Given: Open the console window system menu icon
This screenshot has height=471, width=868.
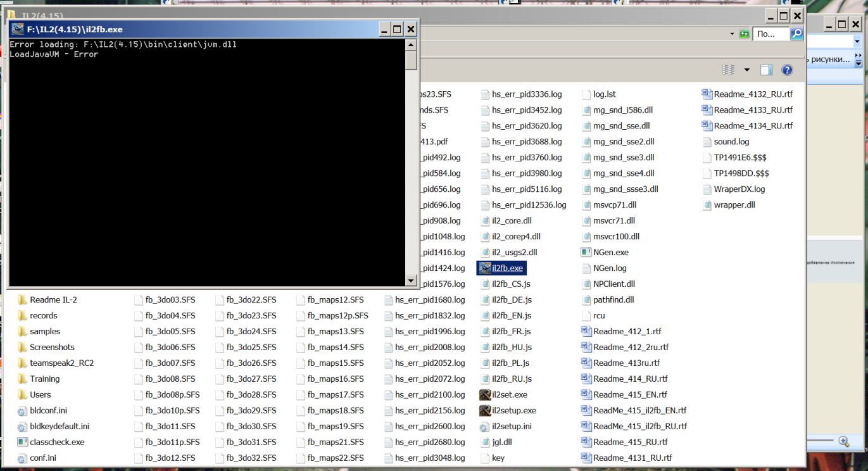Looking at the screenshot, I should [x=18, y=29].
